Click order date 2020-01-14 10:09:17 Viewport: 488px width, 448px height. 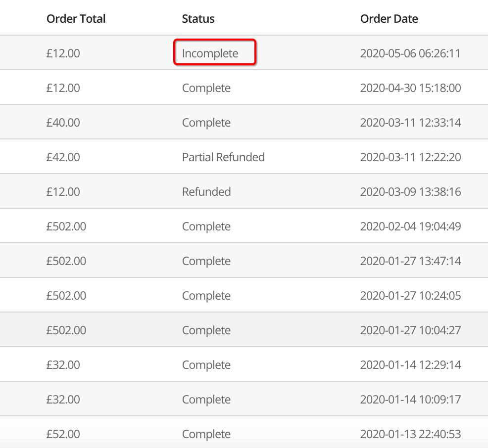click(x=410, y=400)
